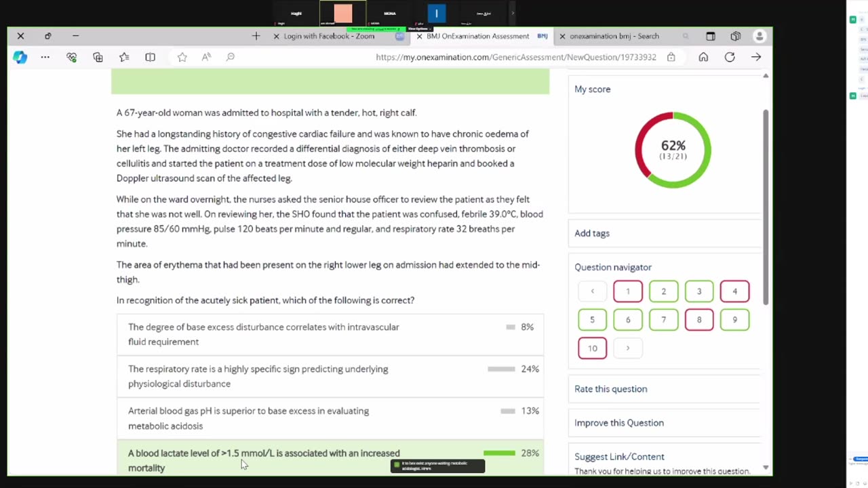Open the workspaces icon in title bar
Image resolution: width=868 pixels, height=488 pixels.
(736, 36)
